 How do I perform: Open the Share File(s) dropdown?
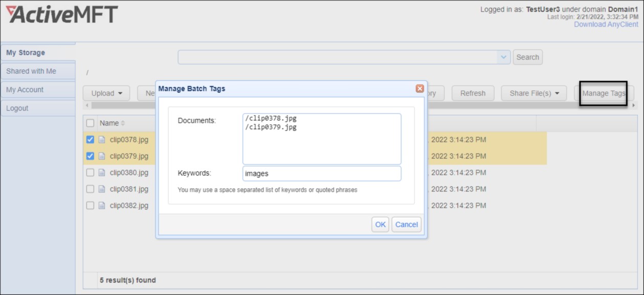pos(534,93)
